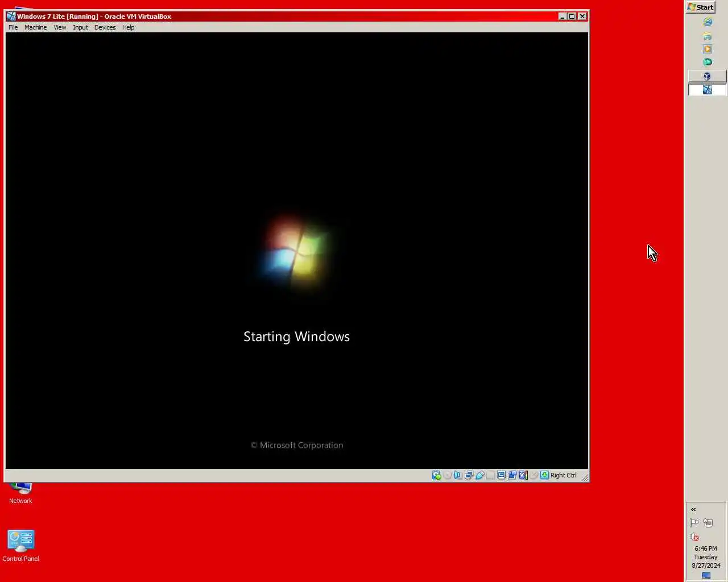
Task: Click the VirtualBox window resize grip
Action: pyautogui.click(x=585, y=477)
